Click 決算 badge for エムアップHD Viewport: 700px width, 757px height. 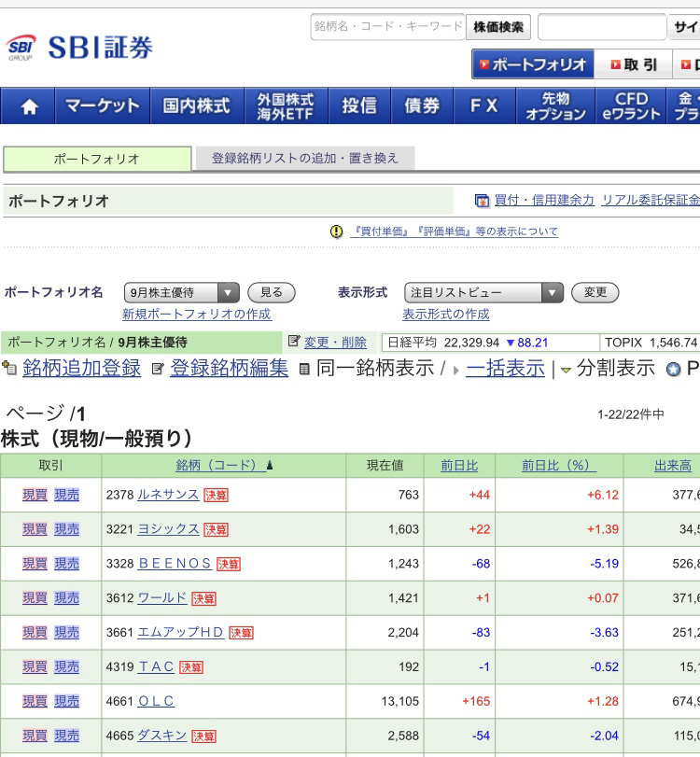pos(241,633)
